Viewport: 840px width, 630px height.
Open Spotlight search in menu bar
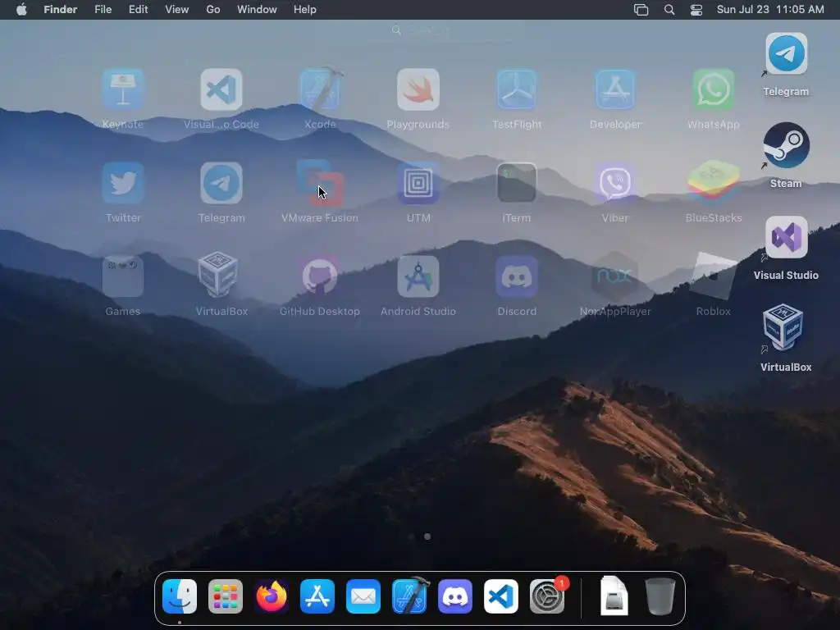[669, 10]
